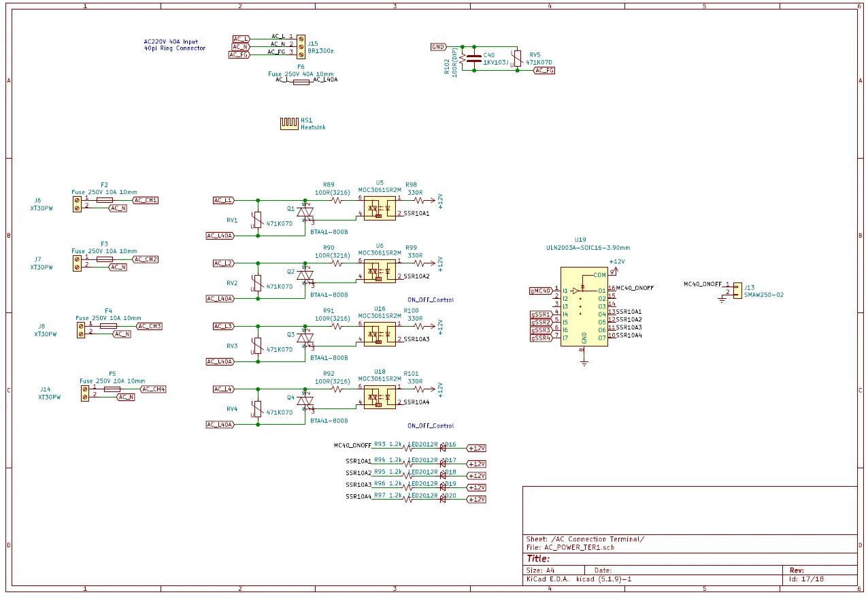
Task: Select the U6 MOC3061SR2M optocoupler
Action: (380, 271)
